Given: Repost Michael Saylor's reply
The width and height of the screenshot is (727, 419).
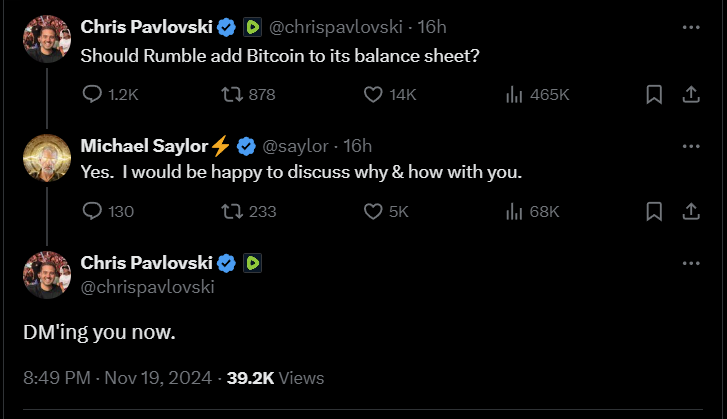Looking at the screenshot, I should (232, 211).
